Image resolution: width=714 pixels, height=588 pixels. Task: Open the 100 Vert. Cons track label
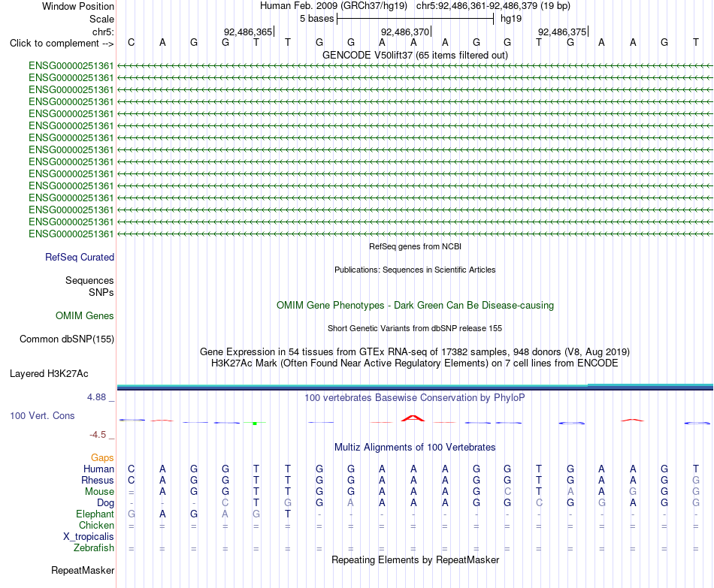click(42, 415)
